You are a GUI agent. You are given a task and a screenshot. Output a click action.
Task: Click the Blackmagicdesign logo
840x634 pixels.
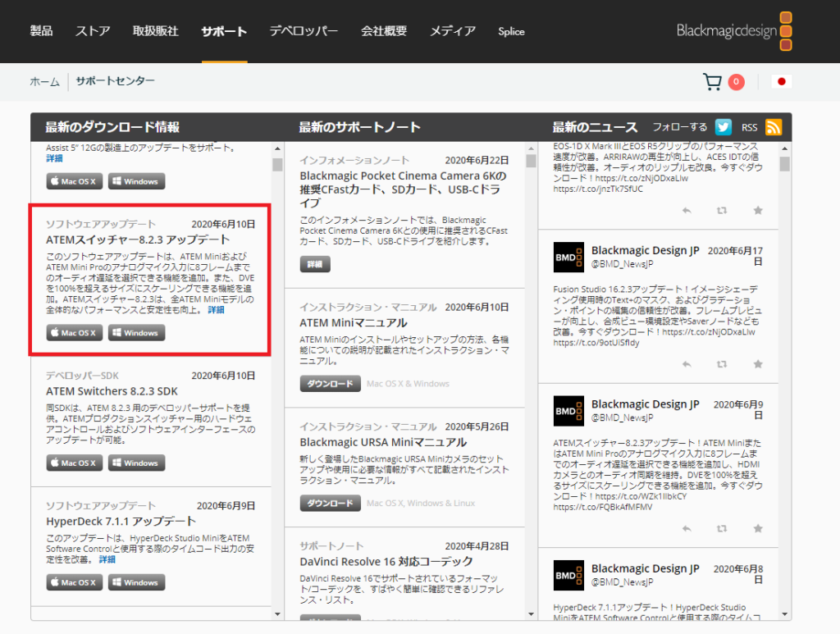(734, 31)
